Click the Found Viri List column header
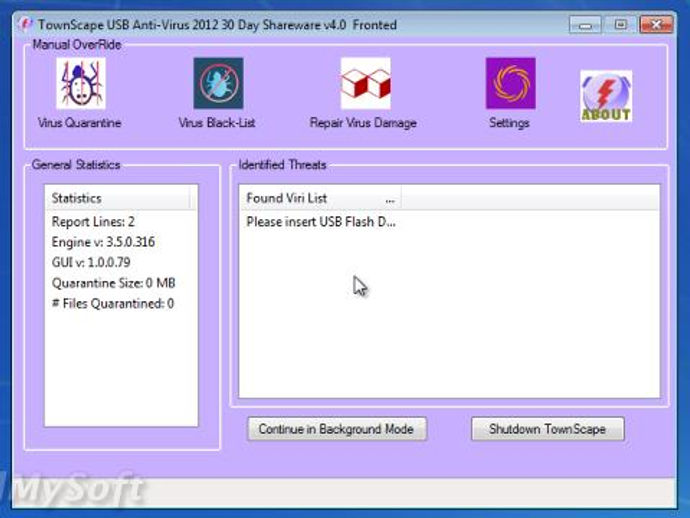 [320, 198]
